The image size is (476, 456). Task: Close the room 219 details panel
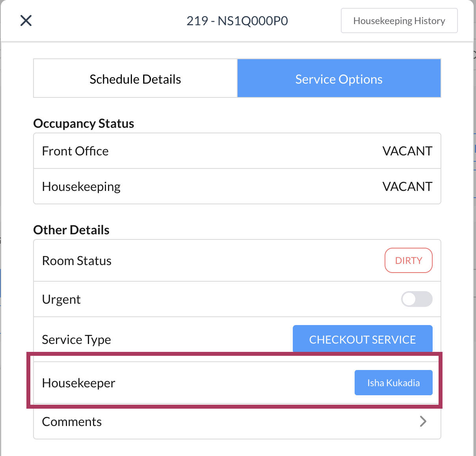(26, 21)
